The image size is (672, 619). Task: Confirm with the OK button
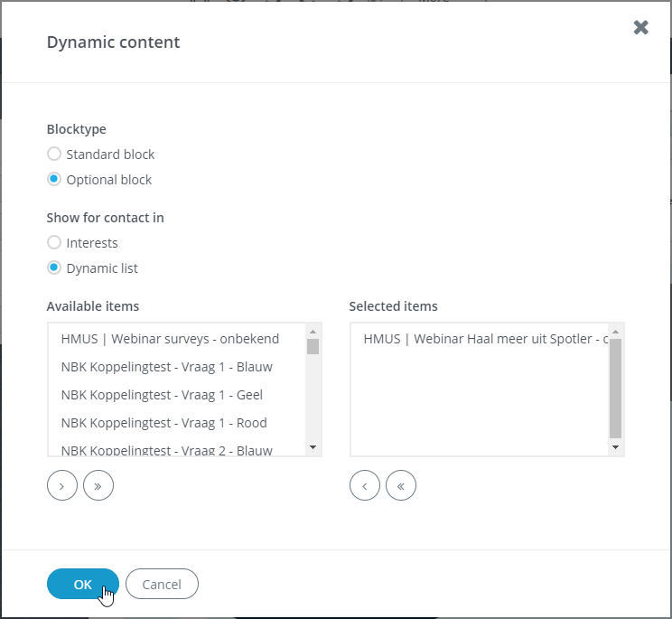pyautogui.click(x=83, y=584)
